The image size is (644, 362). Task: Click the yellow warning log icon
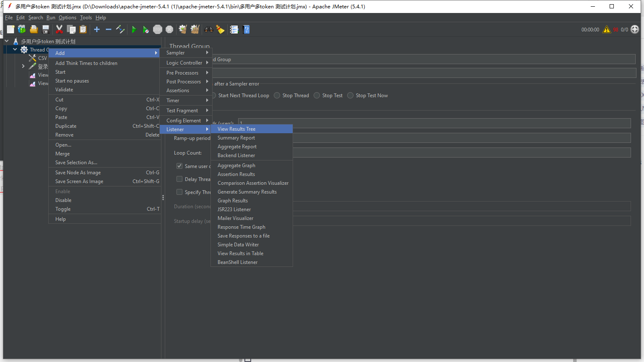(x=607, y=29)
